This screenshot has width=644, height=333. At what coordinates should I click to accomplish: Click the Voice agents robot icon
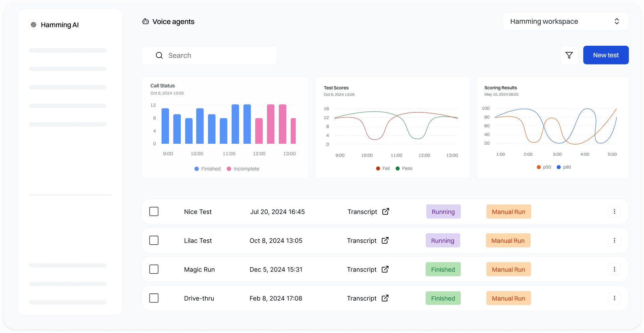[x=146, y=21]
